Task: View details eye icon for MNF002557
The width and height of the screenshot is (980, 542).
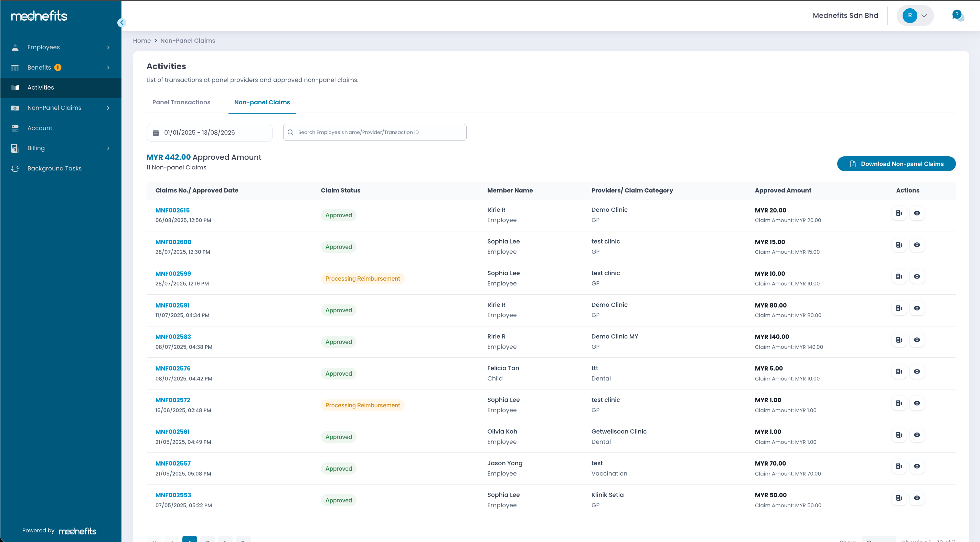Action: 917,466
